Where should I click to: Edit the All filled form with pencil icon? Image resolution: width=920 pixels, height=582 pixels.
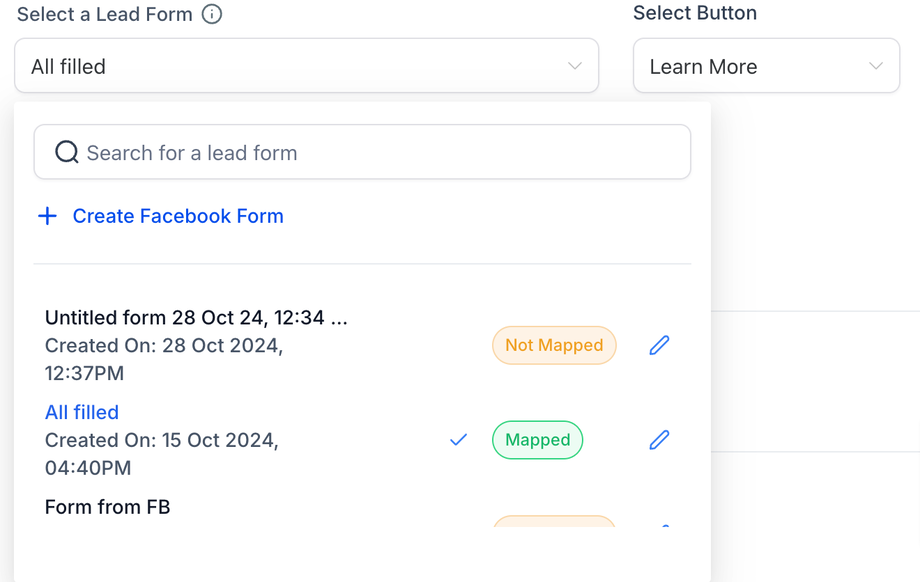[x=659, y=440]
